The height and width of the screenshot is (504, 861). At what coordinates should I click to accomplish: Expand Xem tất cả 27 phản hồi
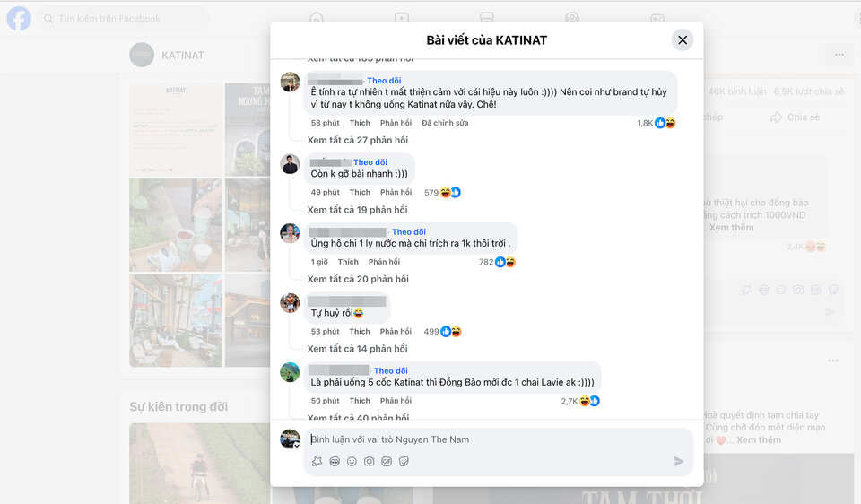click(x=358, y=140)
